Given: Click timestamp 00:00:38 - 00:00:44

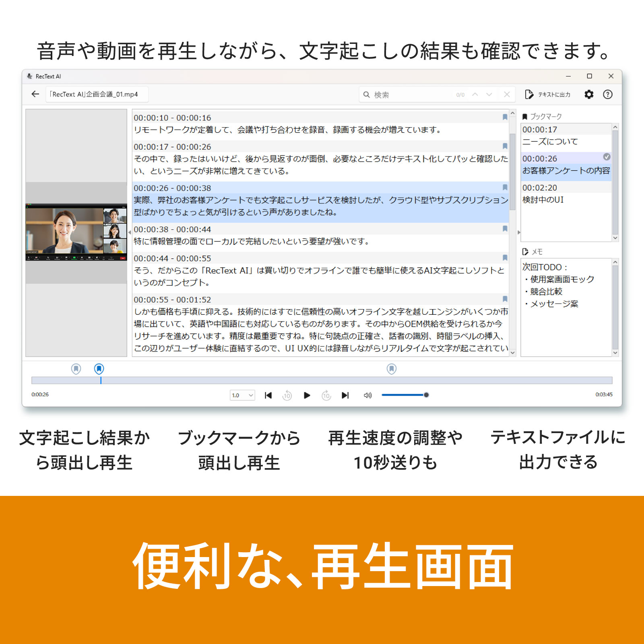Looking at the screenshot, I should click(x=172, y=229).
